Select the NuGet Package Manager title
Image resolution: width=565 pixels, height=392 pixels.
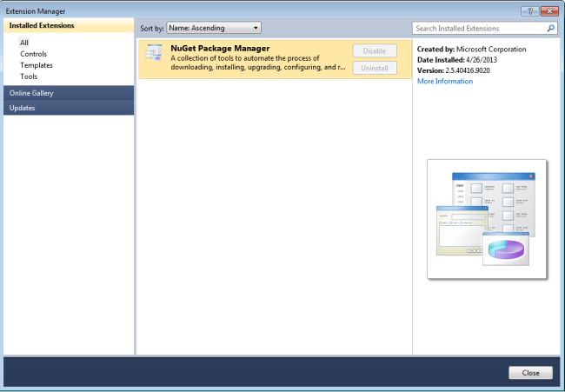[220, 49]
